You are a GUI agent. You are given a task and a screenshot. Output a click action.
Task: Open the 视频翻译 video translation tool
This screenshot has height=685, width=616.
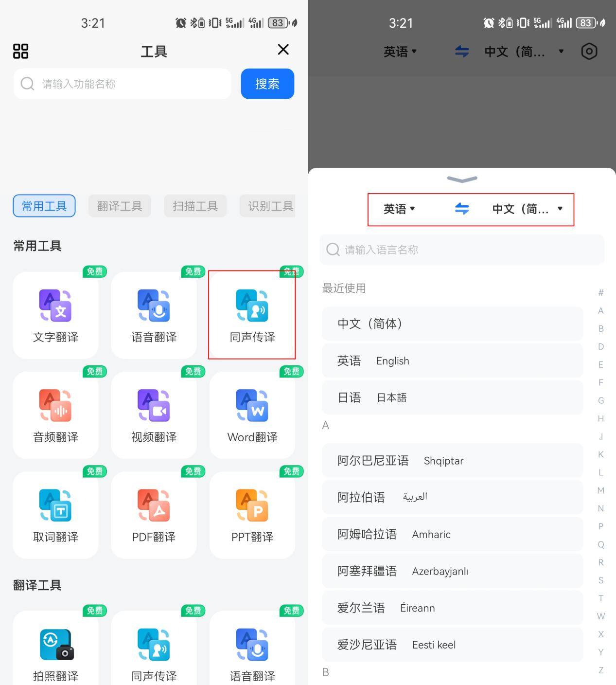pos(154,415)
